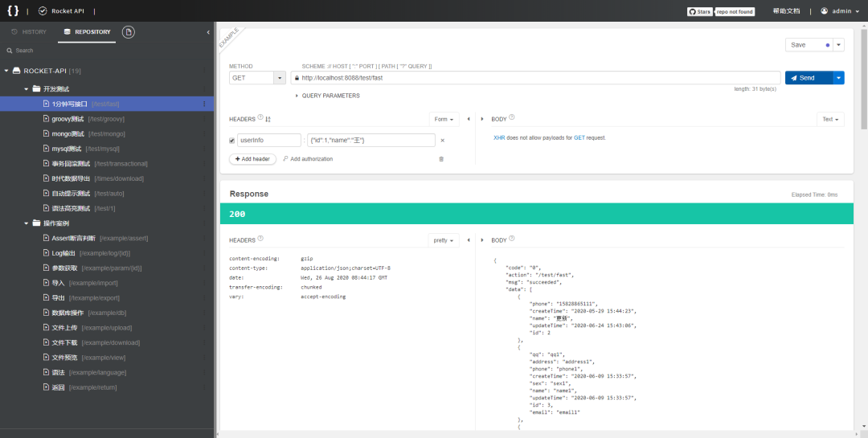Select the 文件下载 item

pos(107,343)
